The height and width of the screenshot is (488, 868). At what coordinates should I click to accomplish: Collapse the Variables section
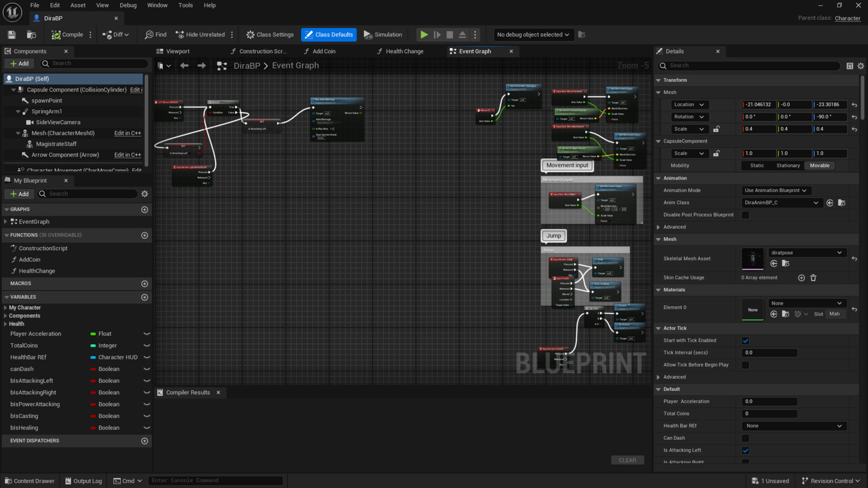point(7,297)
